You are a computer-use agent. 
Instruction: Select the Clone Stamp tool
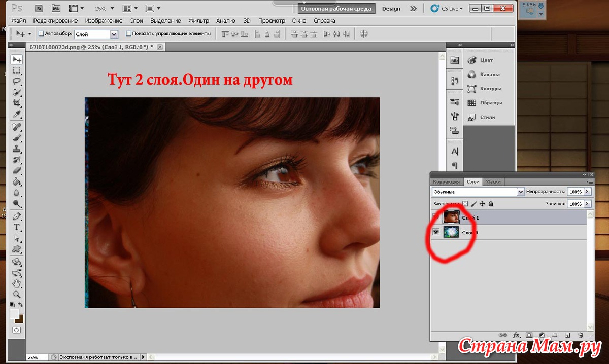(17, 149)
